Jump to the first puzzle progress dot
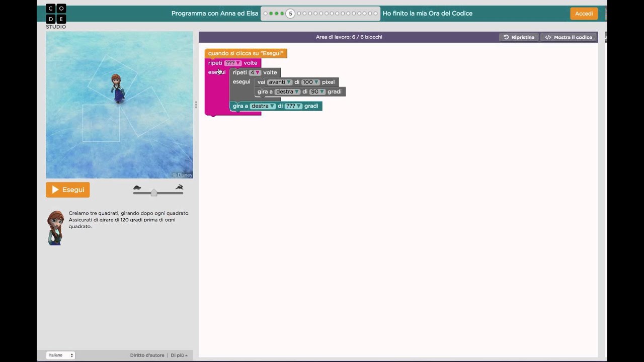The height and width of the screenshot is (362, 644). click(x=265, y=14)
